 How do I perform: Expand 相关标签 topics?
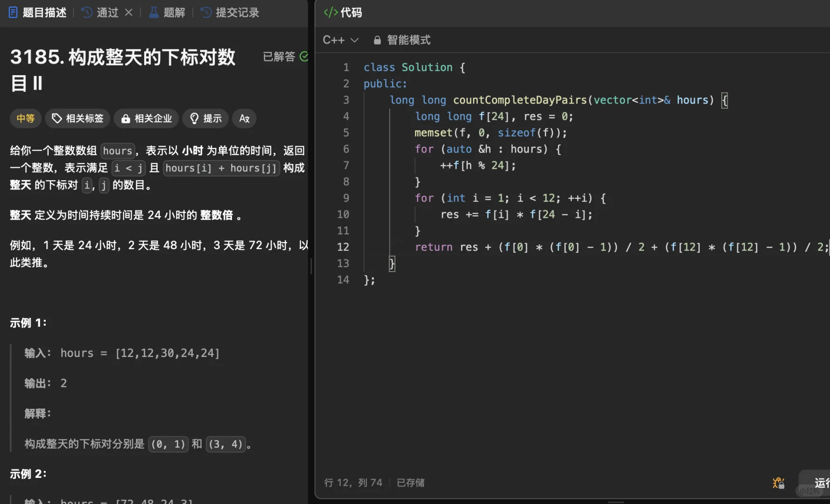pos(77,119)
